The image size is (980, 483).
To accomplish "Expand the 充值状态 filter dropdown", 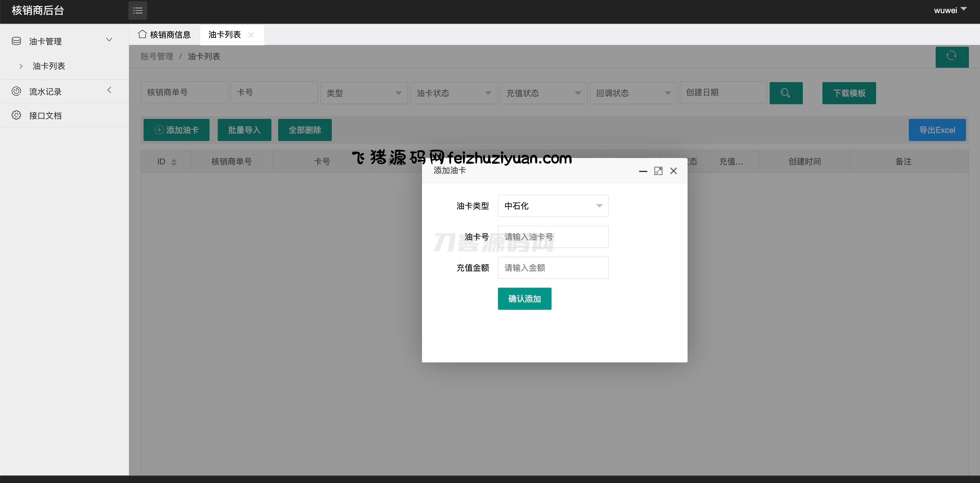I will (x=543, y=93).
